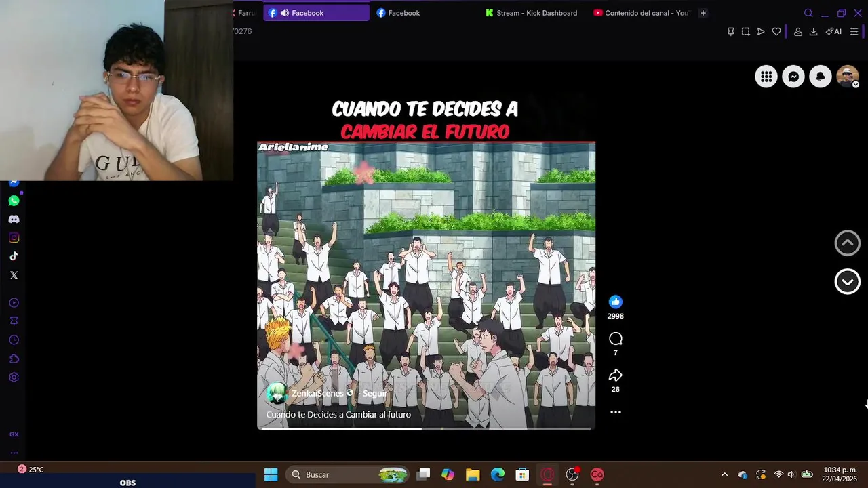
Task: Open the 2998 likes count
Action: pyautogui.click(x=615, y=317)
